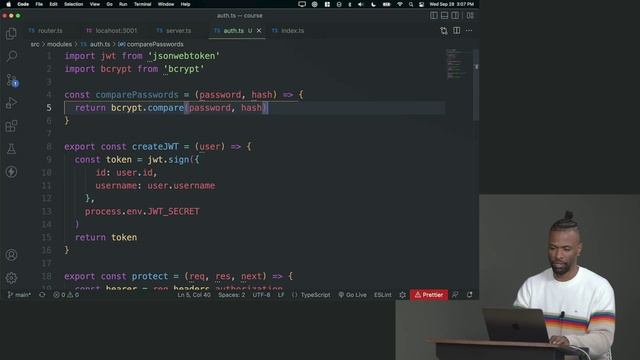640x360 pixels.
Task: Open the Go menu
Action: tap(109, 4)
